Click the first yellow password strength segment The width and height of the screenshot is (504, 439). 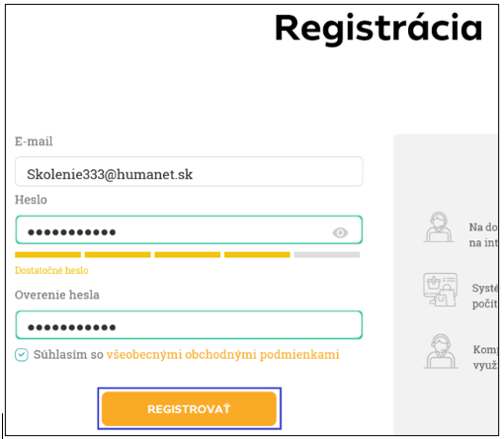click(x=47, y=254)
